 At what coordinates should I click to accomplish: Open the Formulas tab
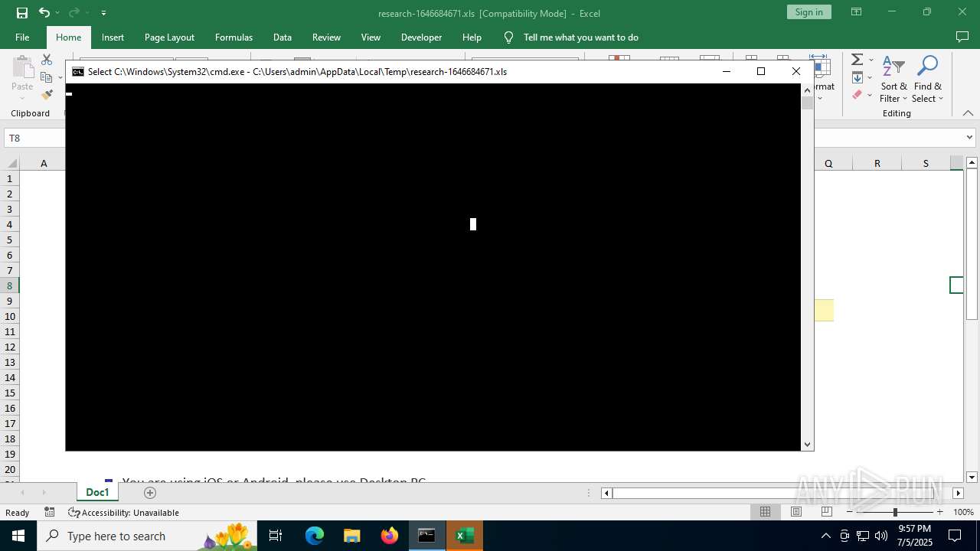pos(234,37)
